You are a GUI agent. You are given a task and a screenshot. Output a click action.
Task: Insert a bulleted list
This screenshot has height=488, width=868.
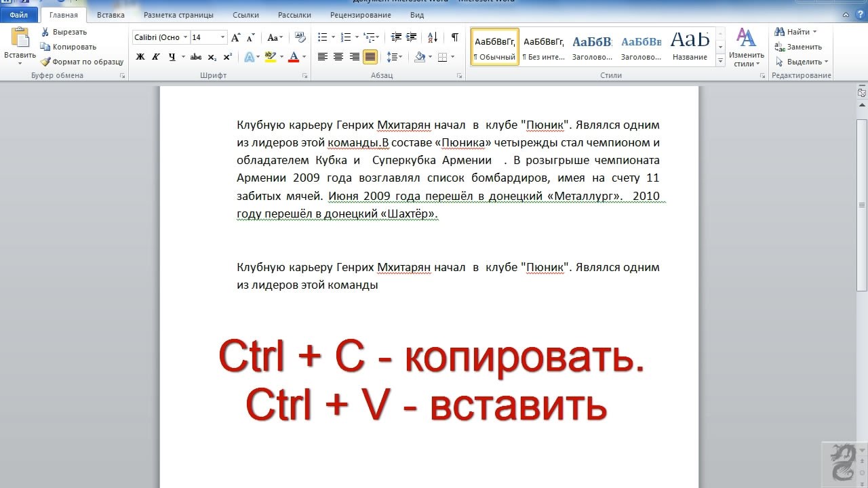point(323,37)
